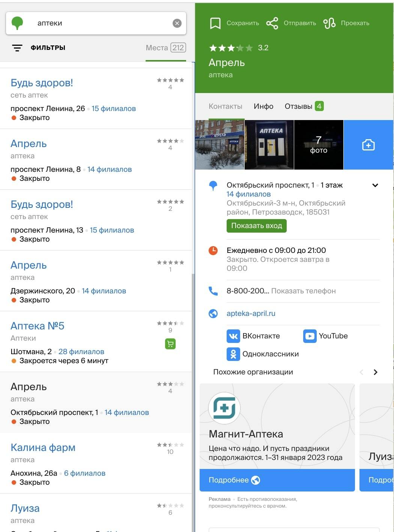Select the Места 212 tab
The image size is (394, 532).
coord(165,48)
